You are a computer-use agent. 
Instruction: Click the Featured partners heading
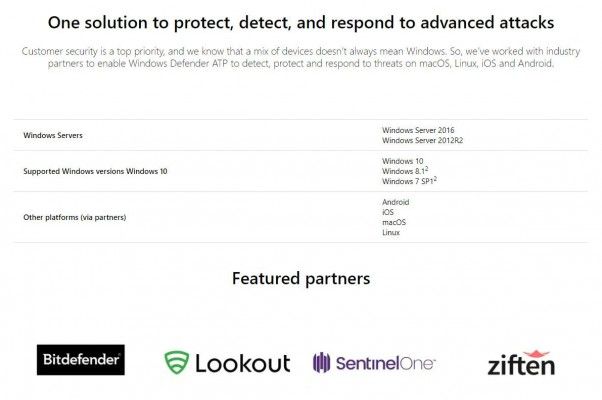click(x=301, y=278)
